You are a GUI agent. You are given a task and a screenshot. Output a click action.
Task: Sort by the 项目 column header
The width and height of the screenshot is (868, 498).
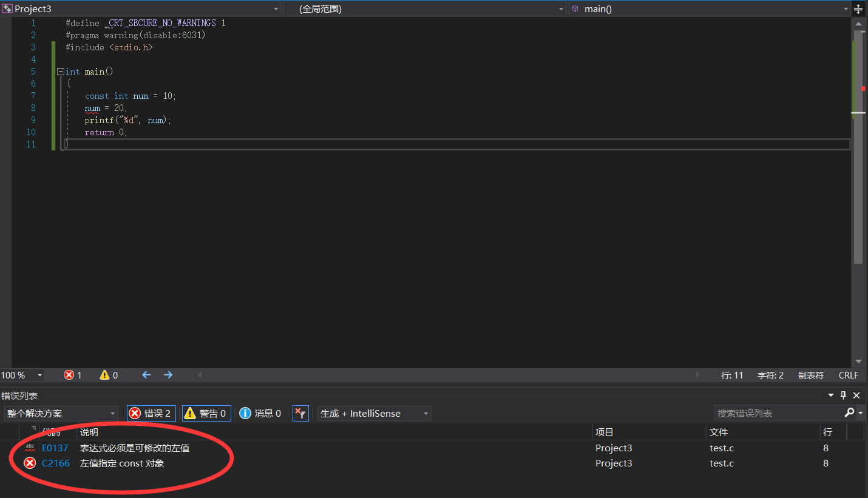pyautogui.click(x=649, y=432)
